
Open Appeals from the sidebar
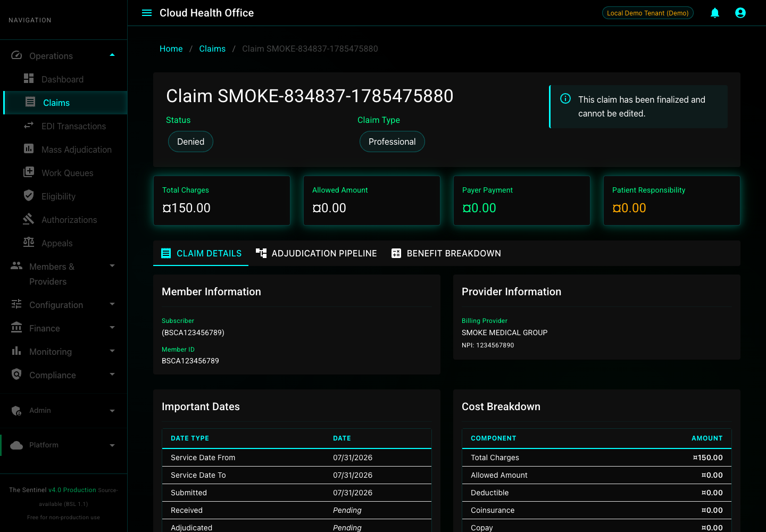64,243
